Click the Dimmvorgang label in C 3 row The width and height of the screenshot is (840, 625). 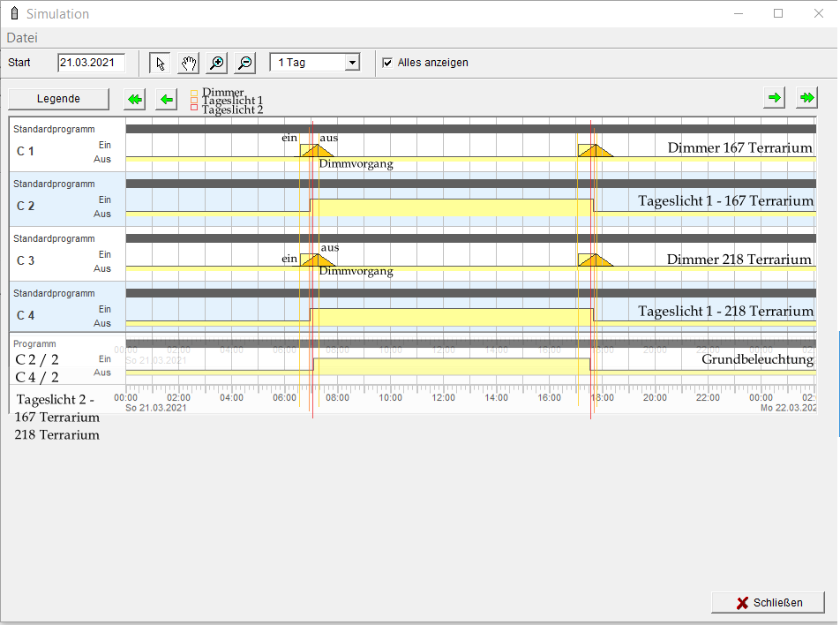(x=356, y=271)
